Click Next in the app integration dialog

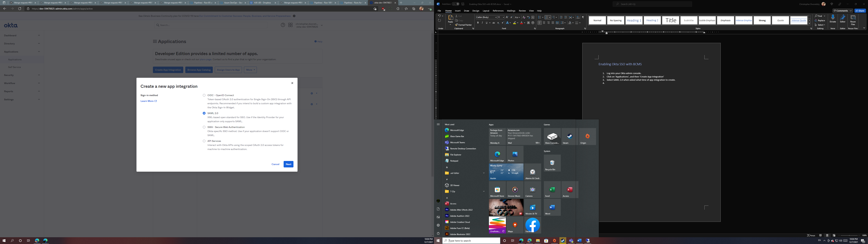[288, 164]
